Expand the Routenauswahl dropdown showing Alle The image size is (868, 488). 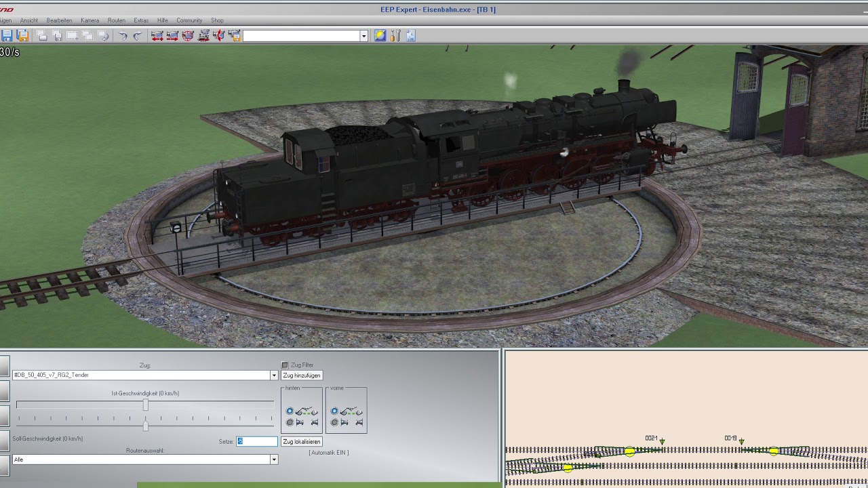274,460
